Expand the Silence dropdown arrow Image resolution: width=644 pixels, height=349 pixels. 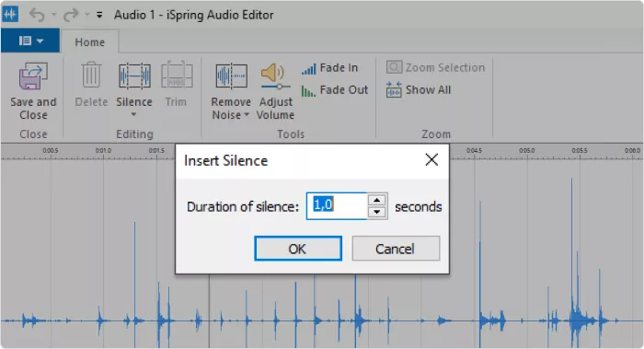(134, 115)
